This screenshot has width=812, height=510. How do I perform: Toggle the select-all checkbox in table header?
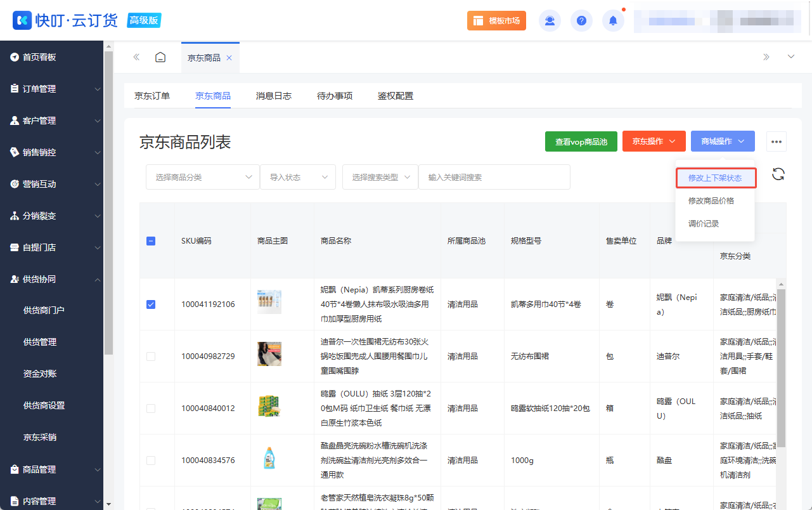[151, 241]
